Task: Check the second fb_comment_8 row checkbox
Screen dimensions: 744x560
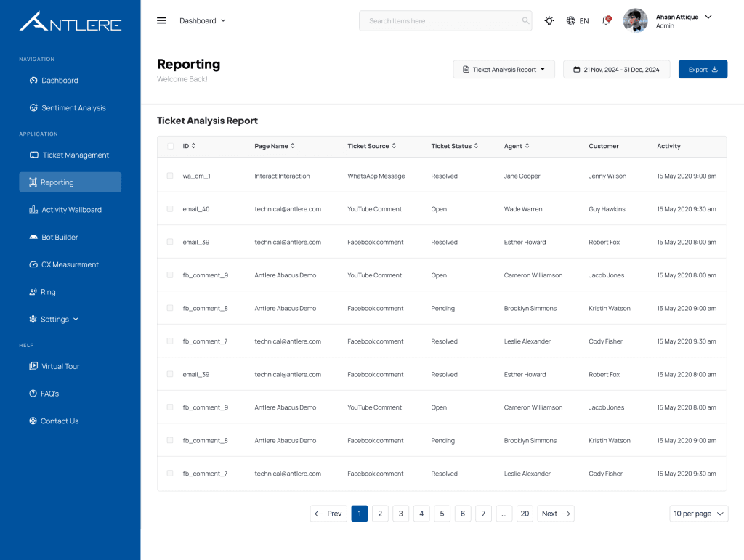Action: pos(170,440)
